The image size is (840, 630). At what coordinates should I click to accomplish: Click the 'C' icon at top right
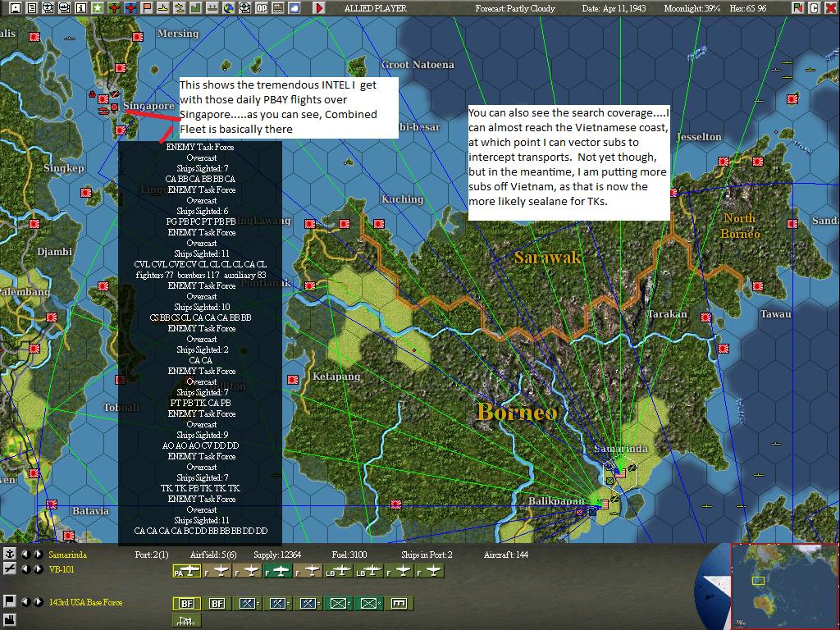815,8
